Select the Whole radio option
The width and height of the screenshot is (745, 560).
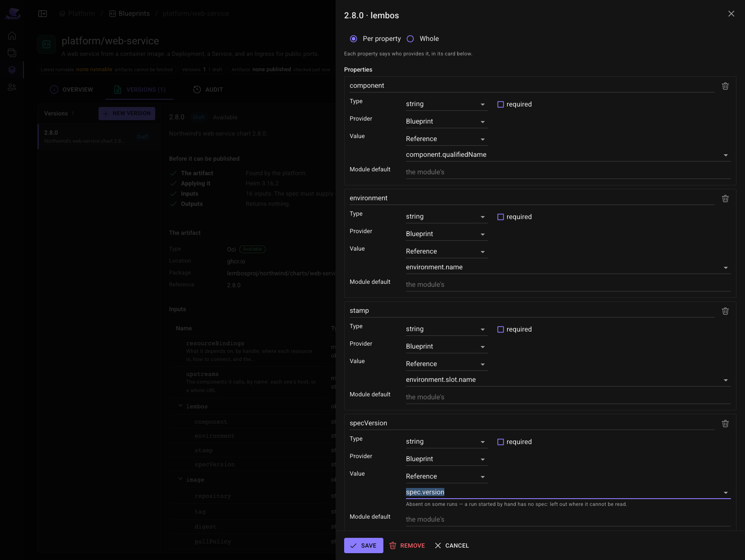coord(410,39)
